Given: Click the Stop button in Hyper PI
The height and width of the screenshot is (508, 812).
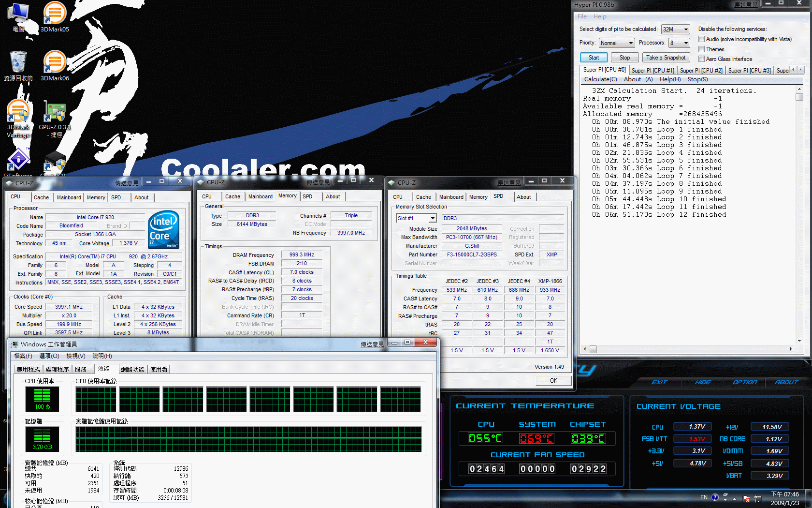Looking at the screenshot, I should (x=624, y=58).
